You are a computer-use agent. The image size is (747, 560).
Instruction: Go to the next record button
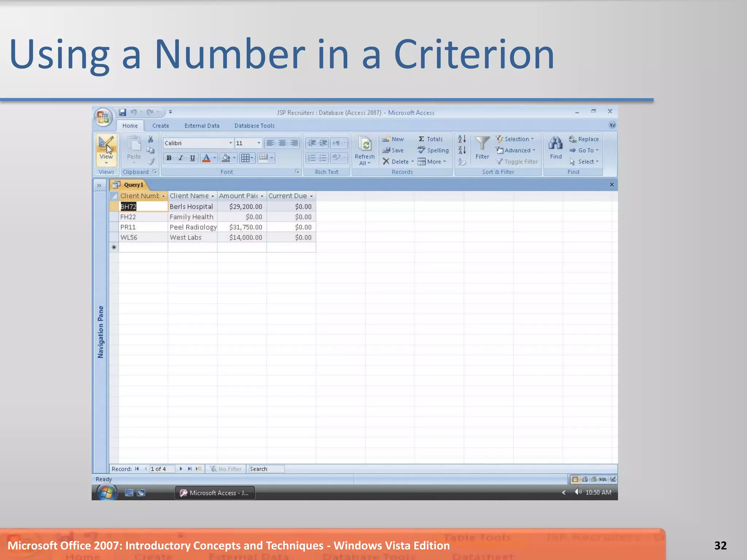point(181,469)
